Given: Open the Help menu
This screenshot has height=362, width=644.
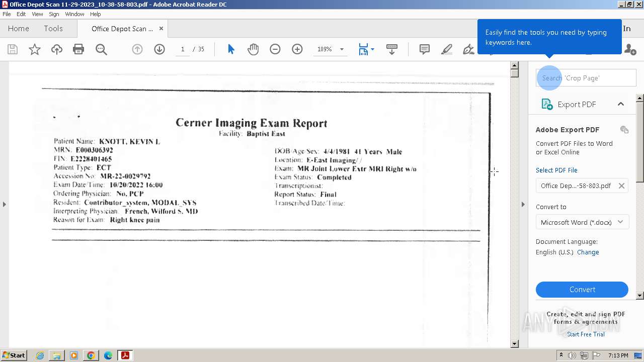Looking at the screenshot, I should [96, 14].
